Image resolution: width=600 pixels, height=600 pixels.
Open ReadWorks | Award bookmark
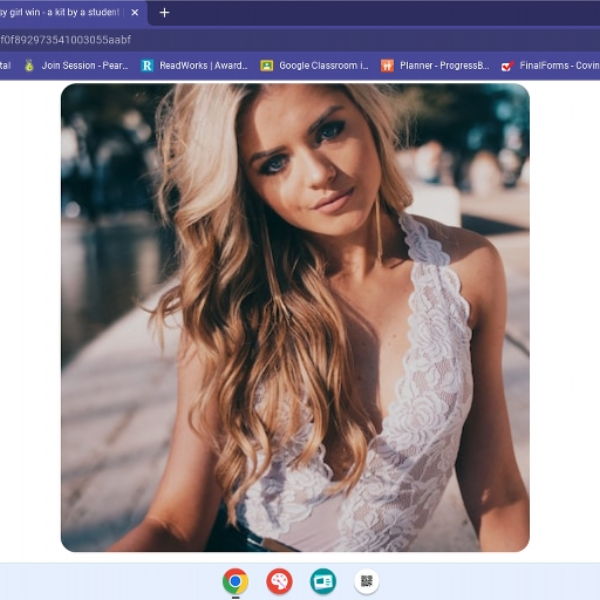click(194, 66)
